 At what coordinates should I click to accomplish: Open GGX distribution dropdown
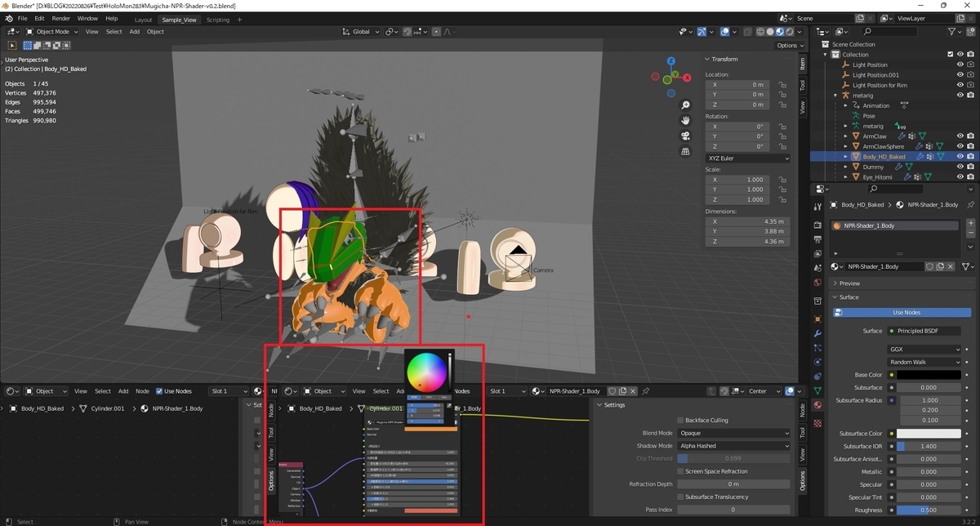coord(925,349)
